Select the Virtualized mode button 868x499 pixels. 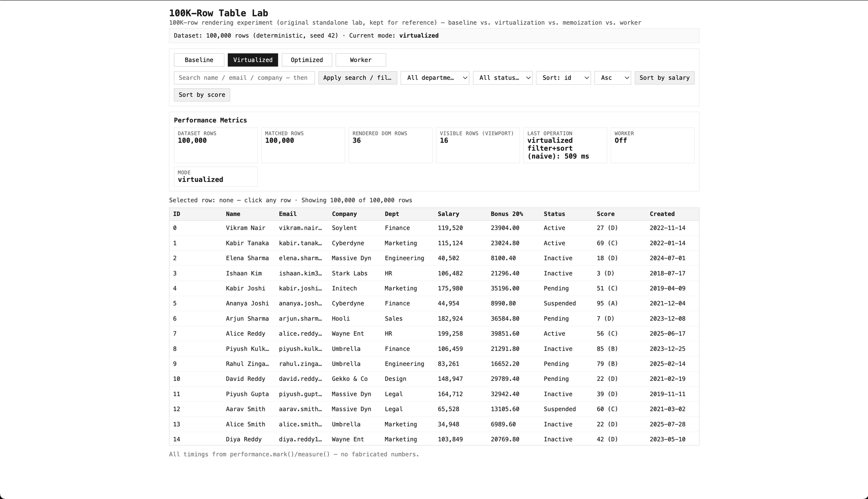click(x=253, y=60)
